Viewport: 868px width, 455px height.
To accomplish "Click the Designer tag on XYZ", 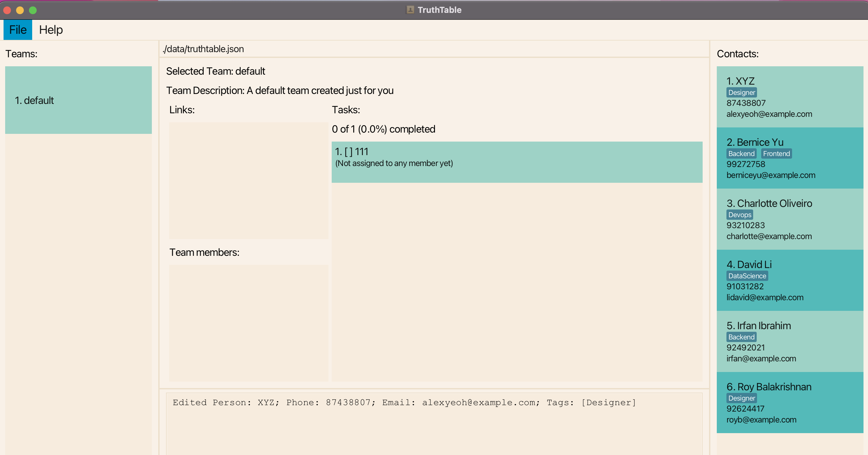I will [x=741, y=92].
